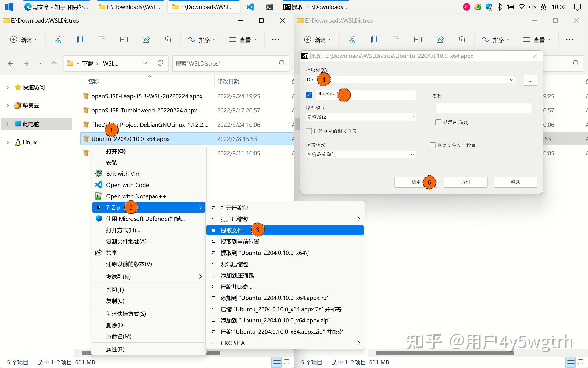
Task: Open the See more (...) menu in left window
Action: (x=275, y=40)
